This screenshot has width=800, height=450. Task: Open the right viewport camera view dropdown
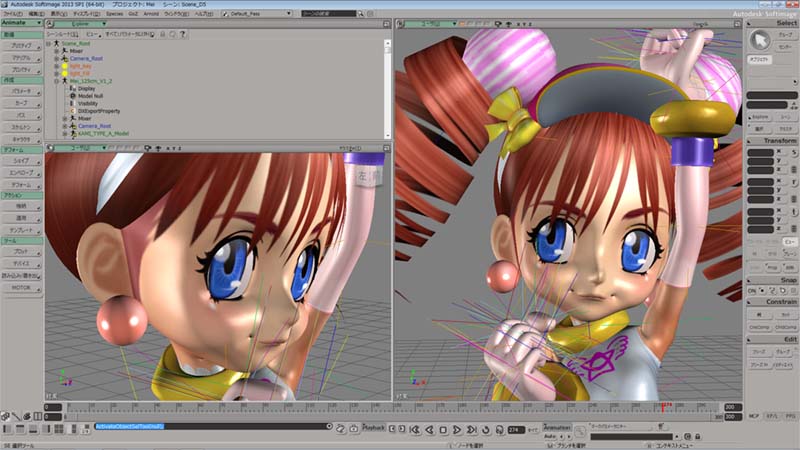pyautogui.click(x=431, y=24)
